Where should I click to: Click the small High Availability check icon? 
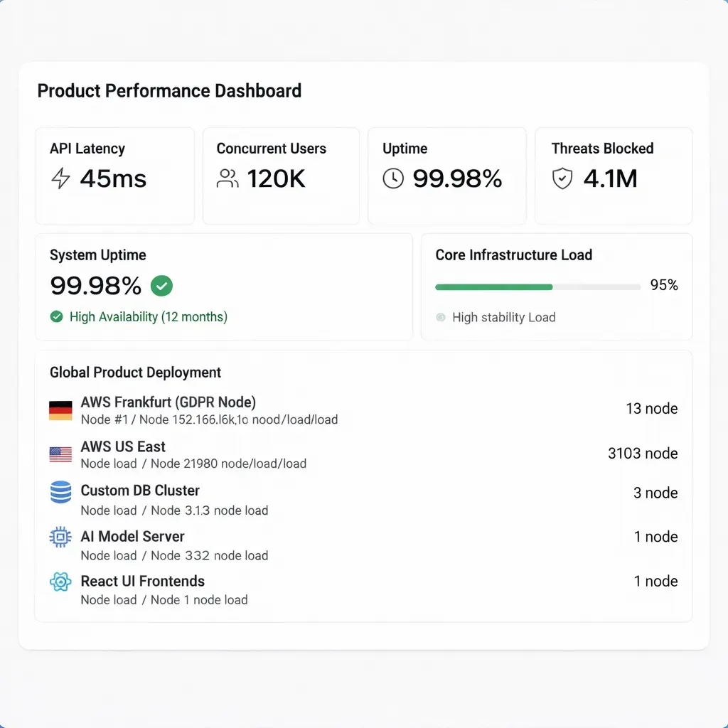tap(57, 317)
